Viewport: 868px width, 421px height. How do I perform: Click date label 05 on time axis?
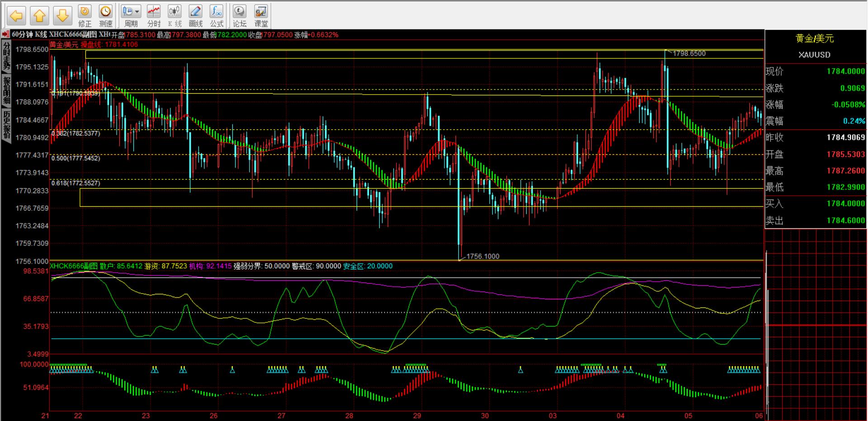point(688,416)
